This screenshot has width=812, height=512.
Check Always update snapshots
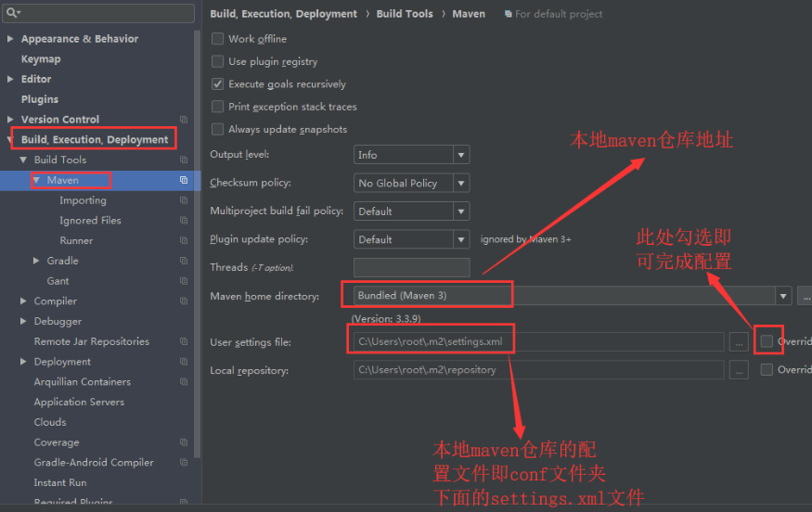tap(217, 130)
